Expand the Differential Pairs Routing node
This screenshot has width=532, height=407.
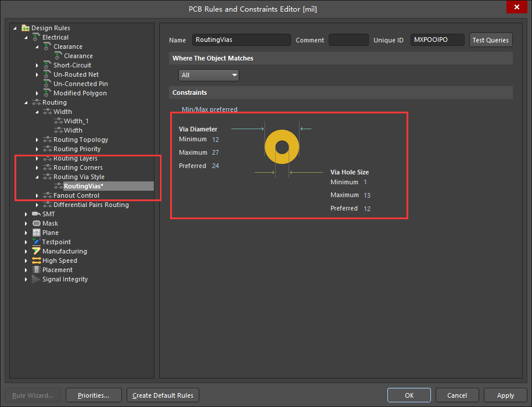click(x=37, y=205)
